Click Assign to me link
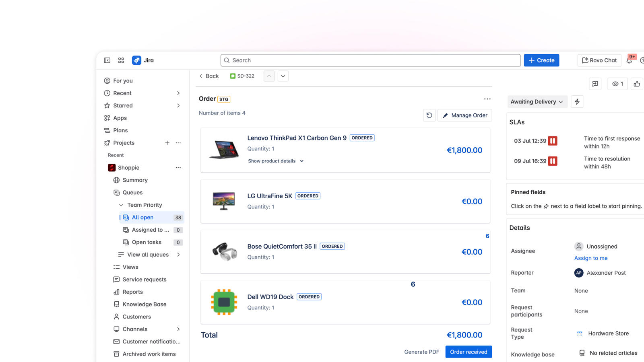Viewport: 644px width, 362px height. (591, 258)
